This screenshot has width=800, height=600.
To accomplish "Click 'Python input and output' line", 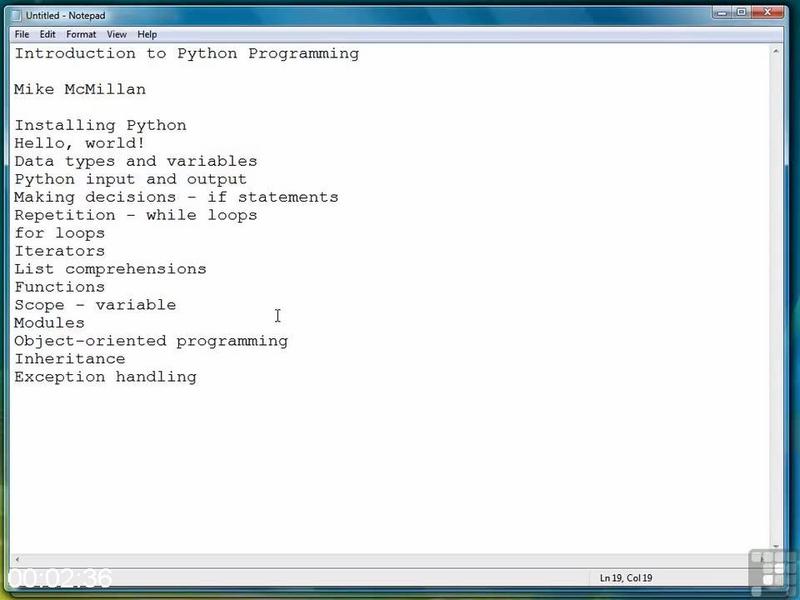I will pyautogui.click(x=131, y=180).
